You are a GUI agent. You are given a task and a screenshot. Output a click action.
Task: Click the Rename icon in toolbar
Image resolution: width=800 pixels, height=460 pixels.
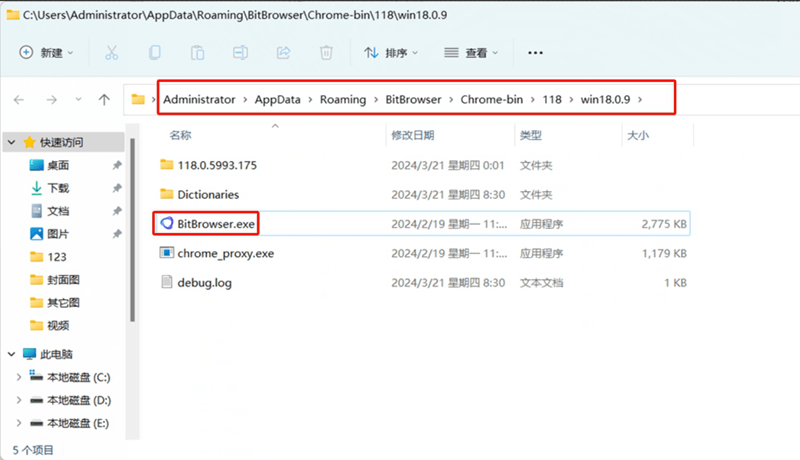click(240, 53)
